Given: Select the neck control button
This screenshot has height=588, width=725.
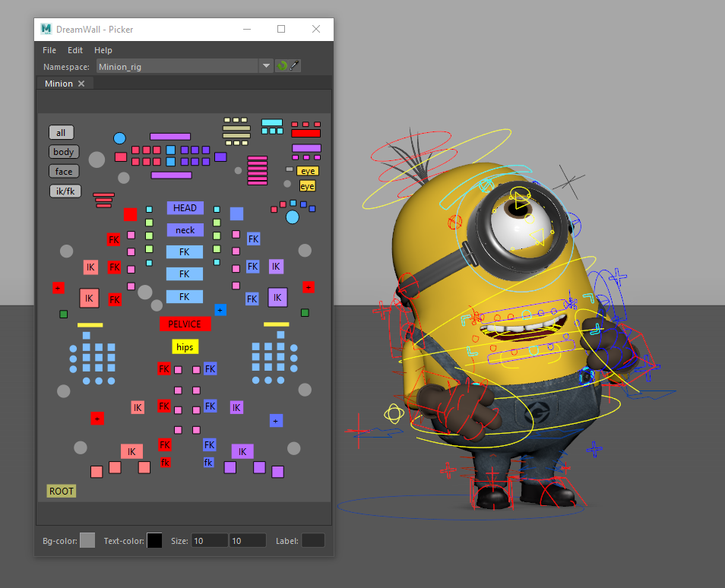Looking at the screenshot, I should (x=185, y=230).
